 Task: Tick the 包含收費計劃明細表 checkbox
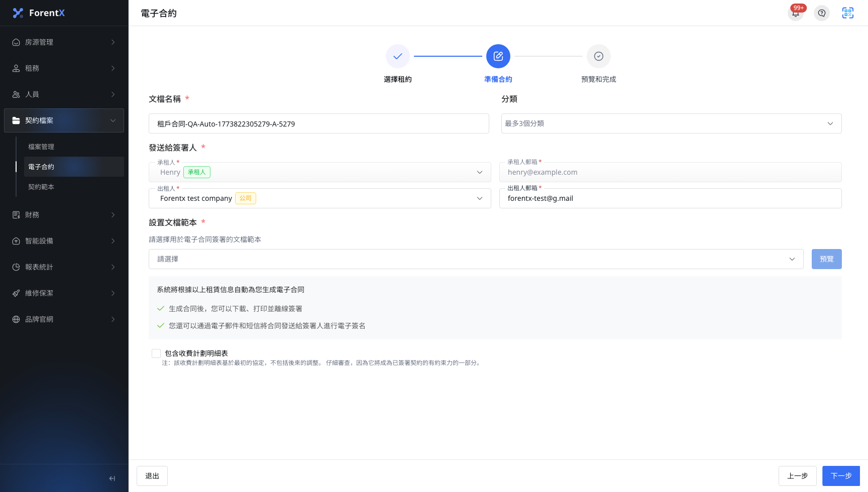click(156, 353)
